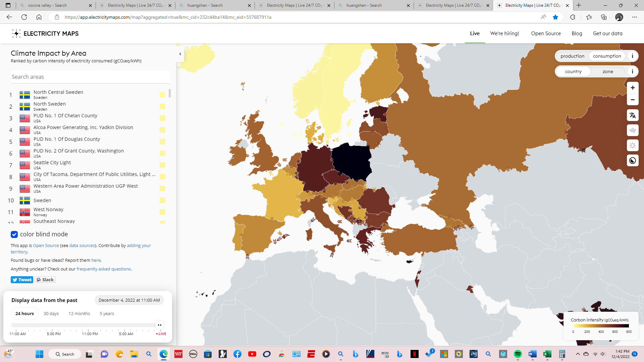Screen dimensions: 644x362
Task: Click the Tweet button
Action: [22, 280]
